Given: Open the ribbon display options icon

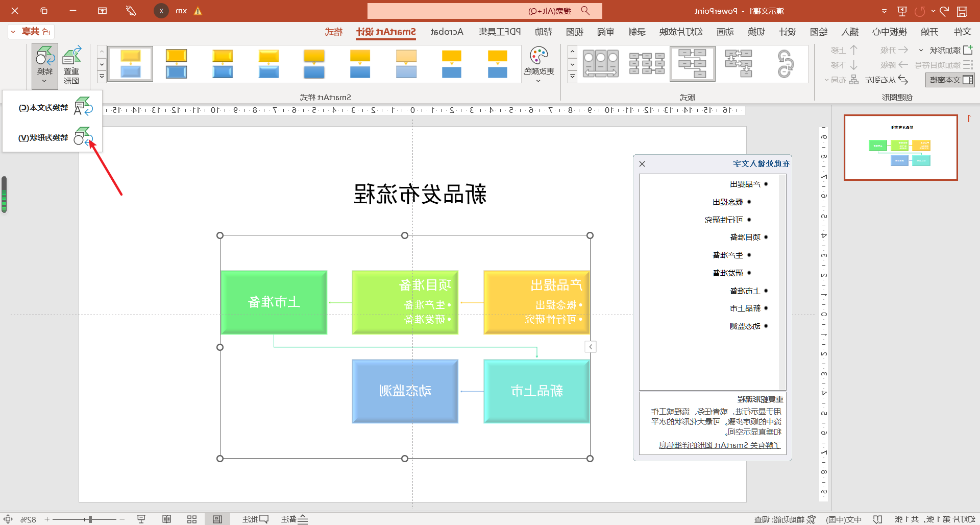Looking at the screenshot, I should tap(103, 11).
